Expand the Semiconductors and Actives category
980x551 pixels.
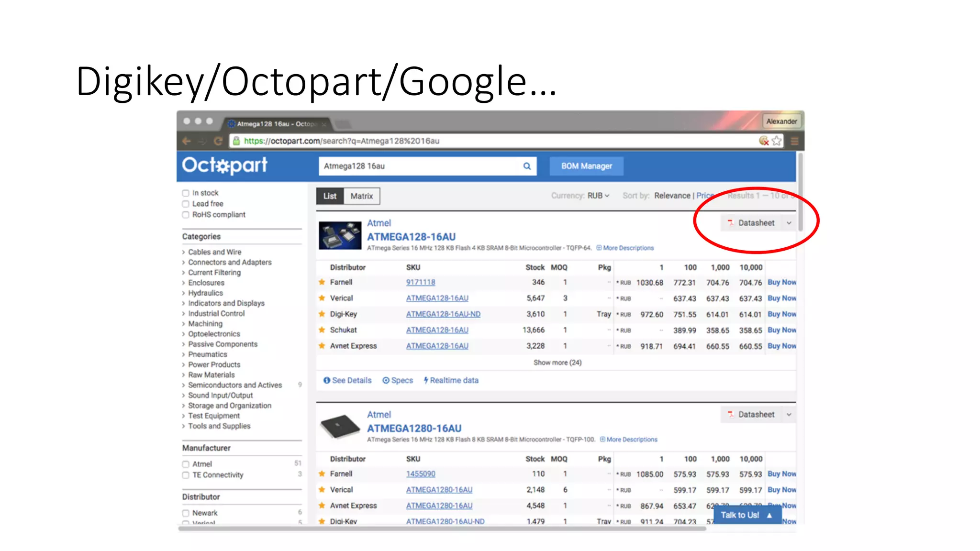(x=234, y=385)
